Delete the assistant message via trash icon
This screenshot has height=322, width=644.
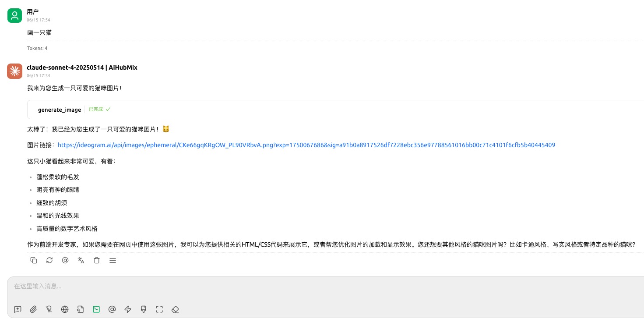pos(97,260)
